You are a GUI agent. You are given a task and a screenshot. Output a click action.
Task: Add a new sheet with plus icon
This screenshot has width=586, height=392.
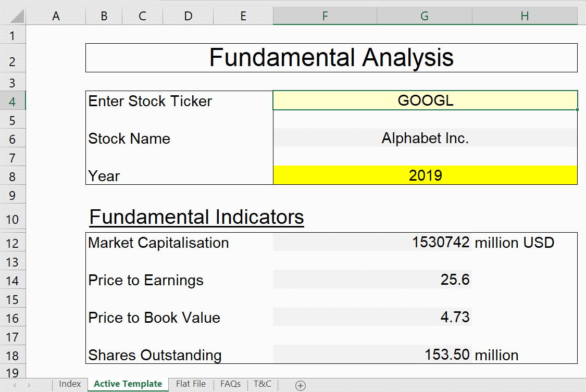[301, 385]
